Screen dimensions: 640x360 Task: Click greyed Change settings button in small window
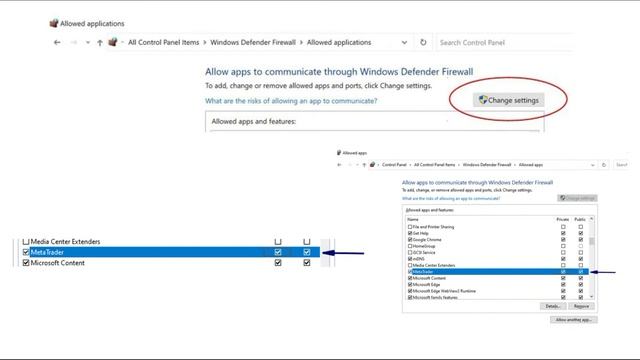click(x=578, y=198)
